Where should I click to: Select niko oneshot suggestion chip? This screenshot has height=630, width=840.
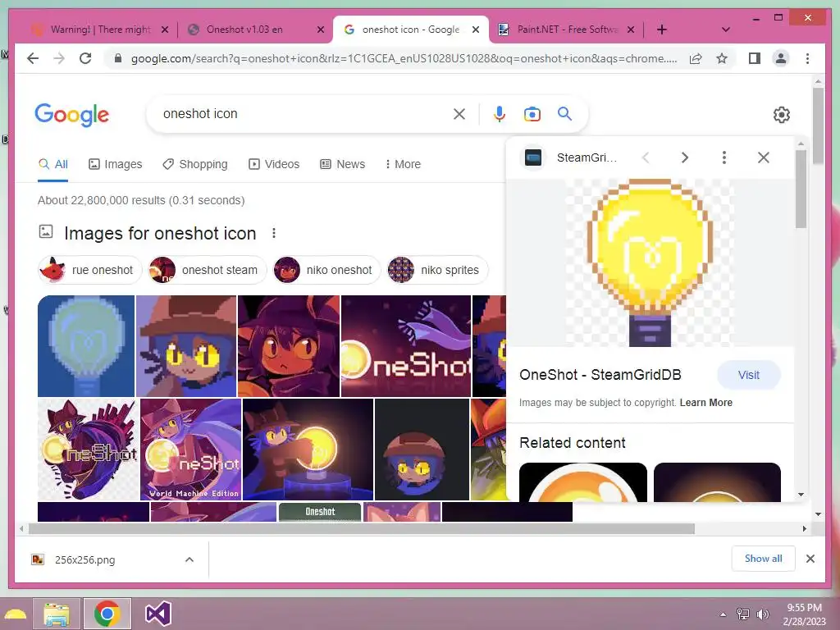[x=326, y=270]
